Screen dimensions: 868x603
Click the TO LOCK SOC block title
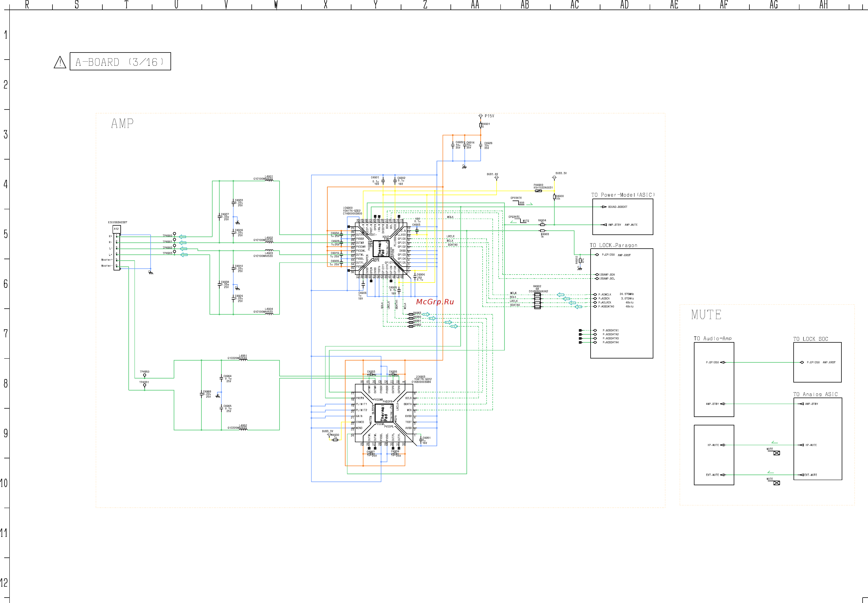point(811,339)
